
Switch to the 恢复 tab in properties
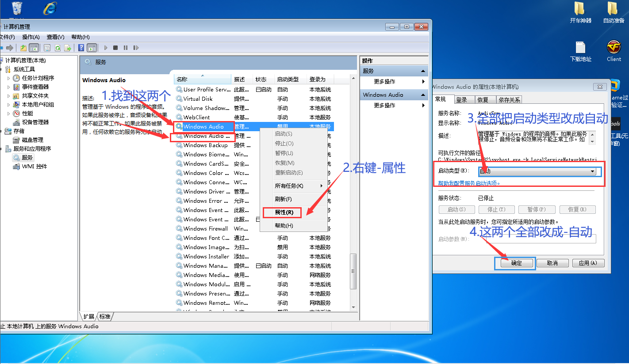click(485, 100)
